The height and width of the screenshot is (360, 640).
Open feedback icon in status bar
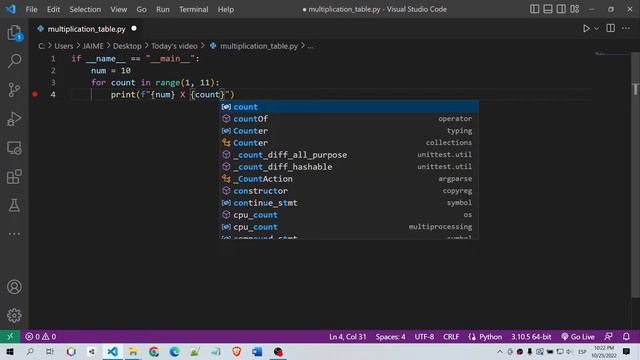(608, 337)
